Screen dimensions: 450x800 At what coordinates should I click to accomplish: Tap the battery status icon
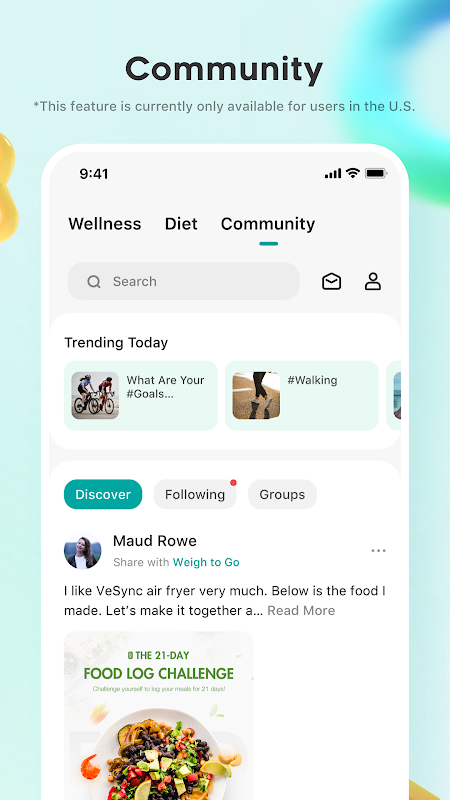(x=376, y=173)
